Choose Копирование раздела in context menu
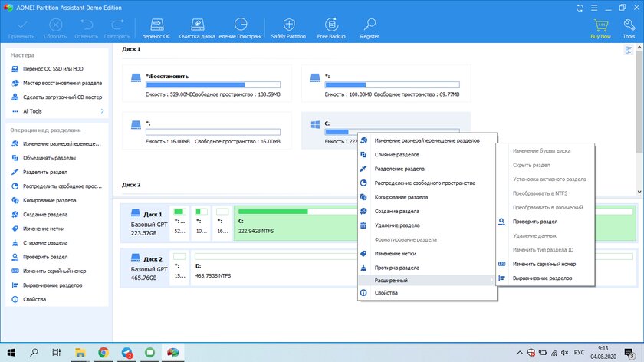The width and height of the screenshot is (644, 362). [427, 197]
